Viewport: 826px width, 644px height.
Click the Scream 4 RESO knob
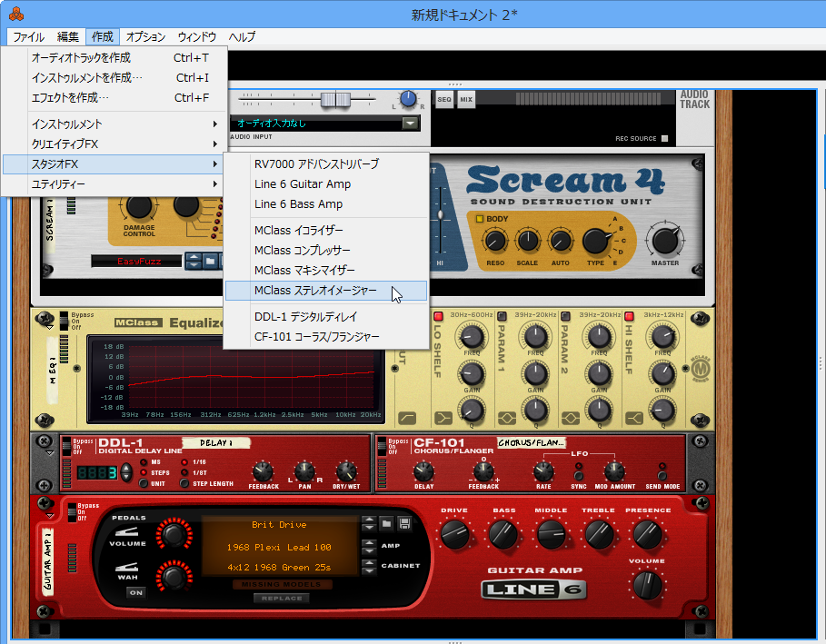pos(494,241)
